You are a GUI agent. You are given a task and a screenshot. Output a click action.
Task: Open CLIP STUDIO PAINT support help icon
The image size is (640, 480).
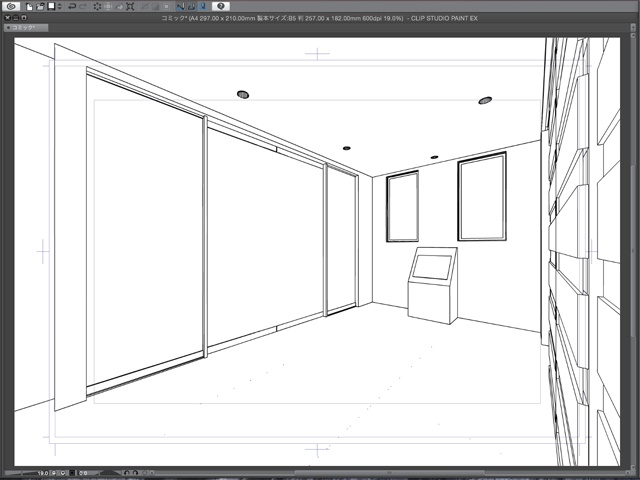point(221,6)
